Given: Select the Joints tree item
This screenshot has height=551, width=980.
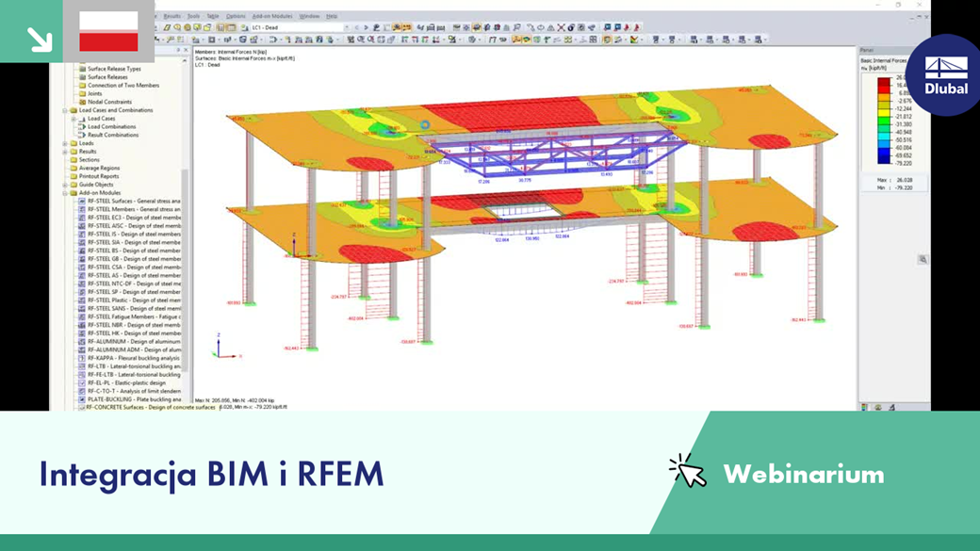Looking at the screenshot, I should coord(95,93).
